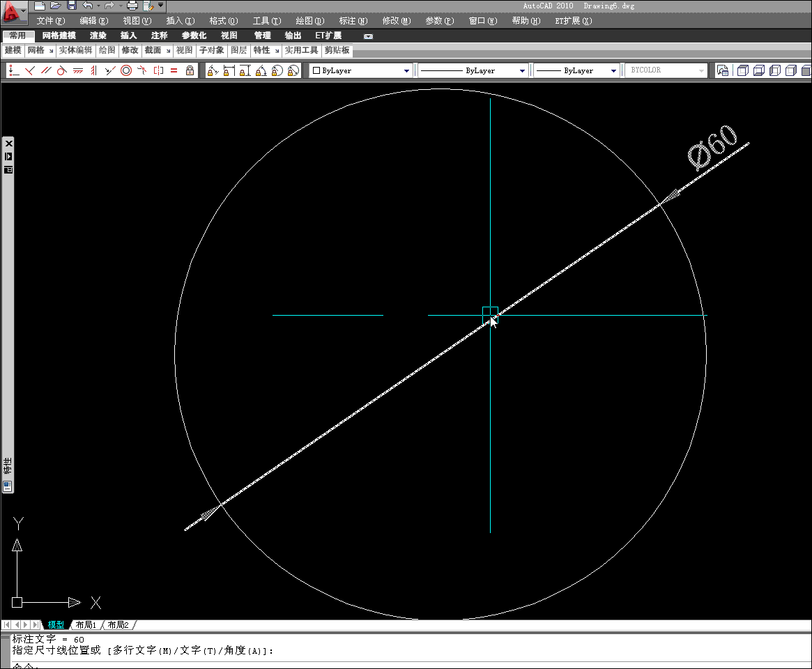Apply the Concentric circles constraint
The image size is (812, 669).
(126, 70)
